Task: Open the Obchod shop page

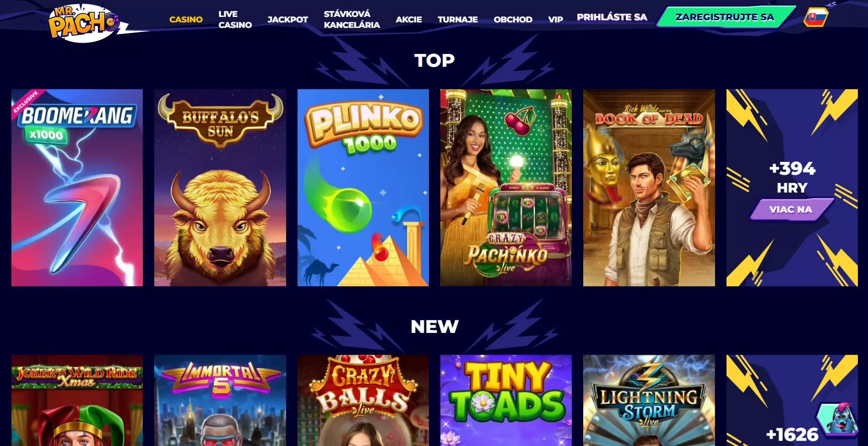Action: coord(513,19)
